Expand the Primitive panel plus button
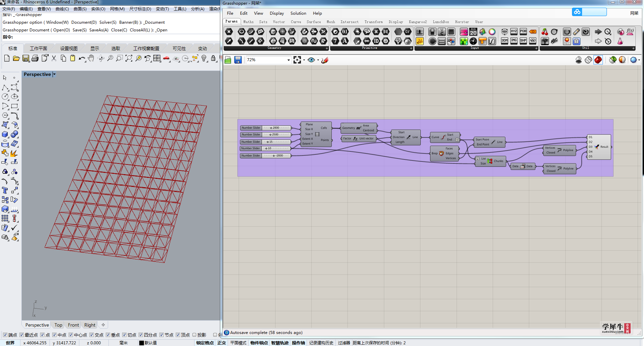Viewport: 644px width, 346px height. point(411,48)
